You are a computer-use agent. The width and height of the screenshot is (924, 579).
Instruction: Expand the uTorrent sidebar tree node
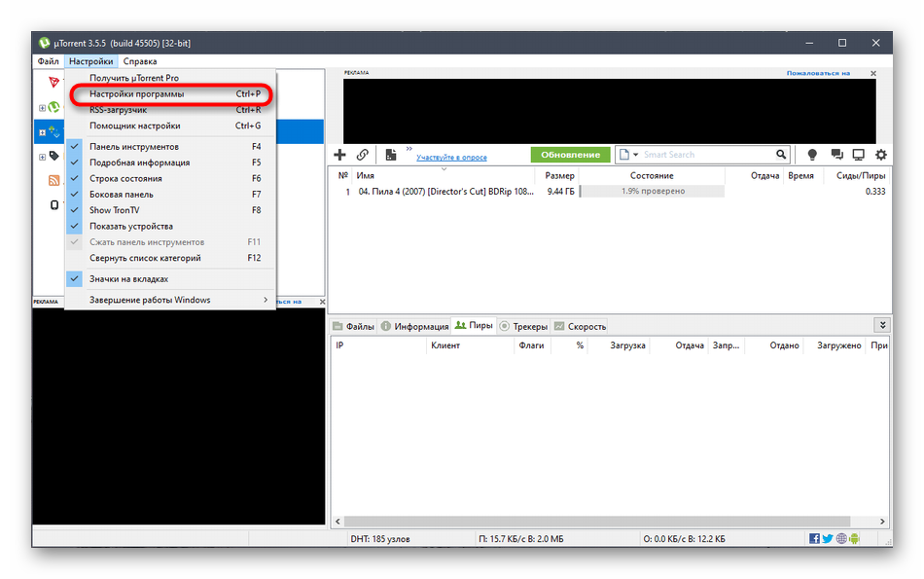pyautogui.click(x=42, y=108)
